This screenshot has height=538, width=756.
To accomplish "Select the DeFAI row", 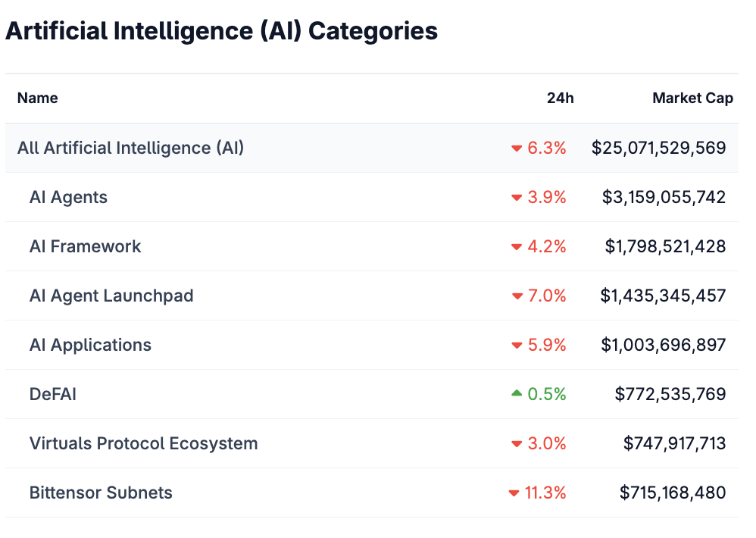I will [52, 394].
